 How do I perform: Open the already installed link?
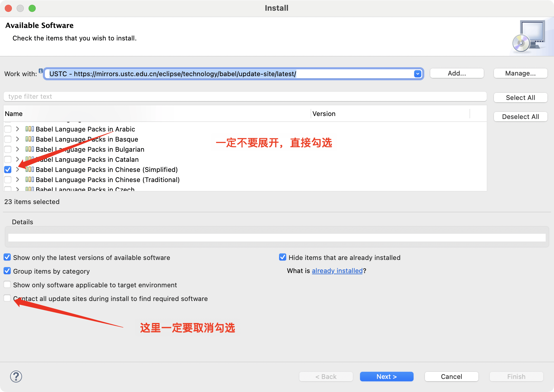pos(337,271)
